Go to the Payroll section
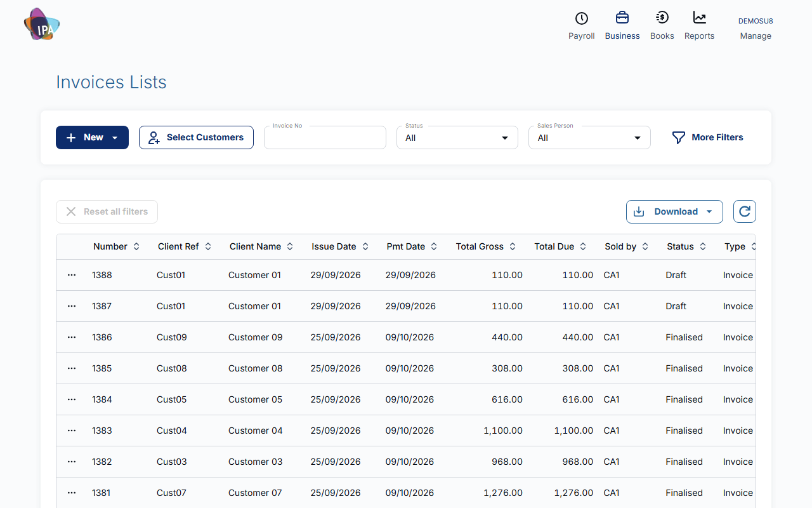This screenshot has height=508, width=812. pyautogui.click(x=581, y=36)
